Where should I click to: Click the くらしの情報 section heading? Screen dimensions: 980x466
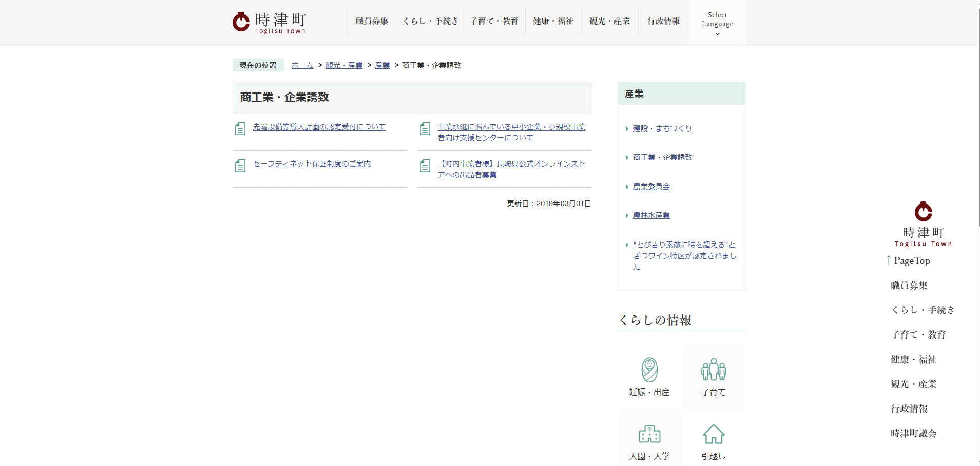tap(655, 320)
